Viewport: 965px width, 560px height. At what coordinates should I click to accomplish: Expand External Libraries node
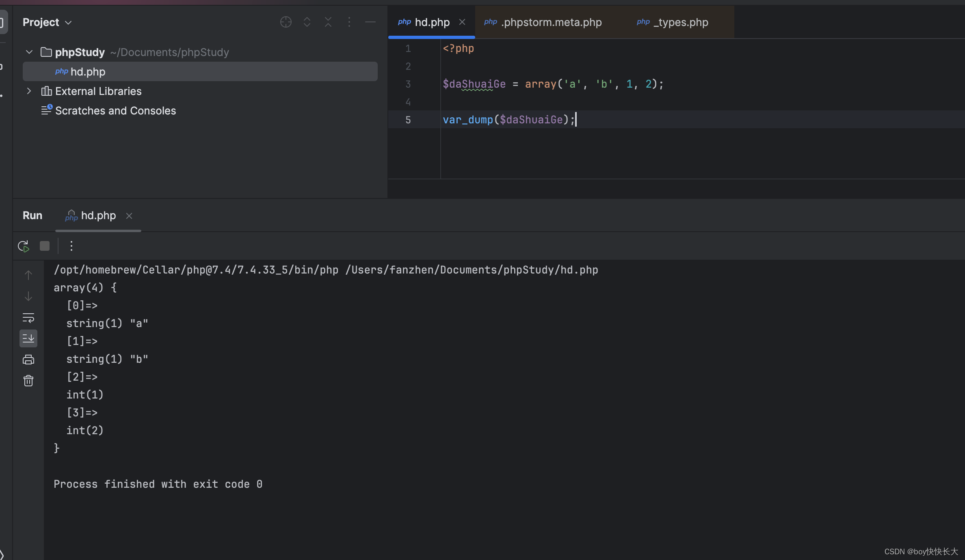29,91
